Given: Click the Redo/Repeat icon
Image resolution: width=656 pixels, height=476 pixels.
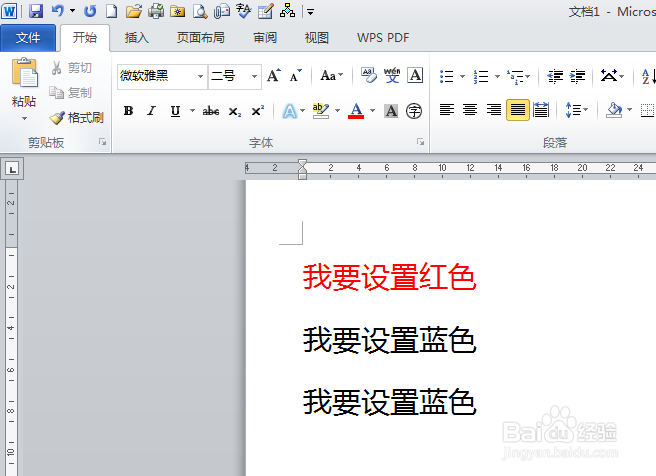Looking at the screenshot, I should [90, 11].
